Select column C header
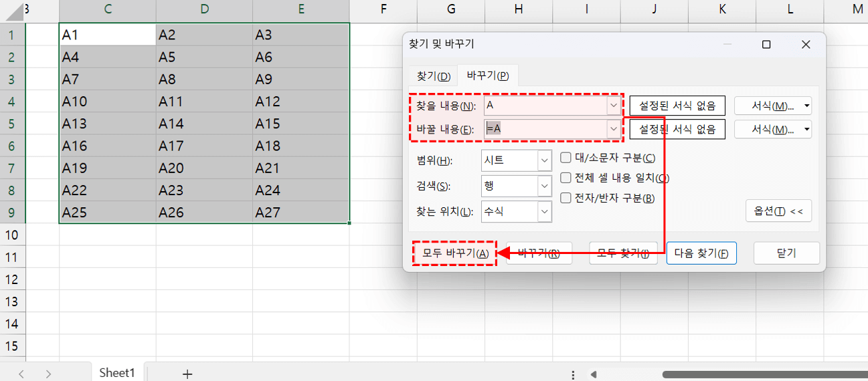The width and height of the screenshot is (868, 381). tap(107, 9)
